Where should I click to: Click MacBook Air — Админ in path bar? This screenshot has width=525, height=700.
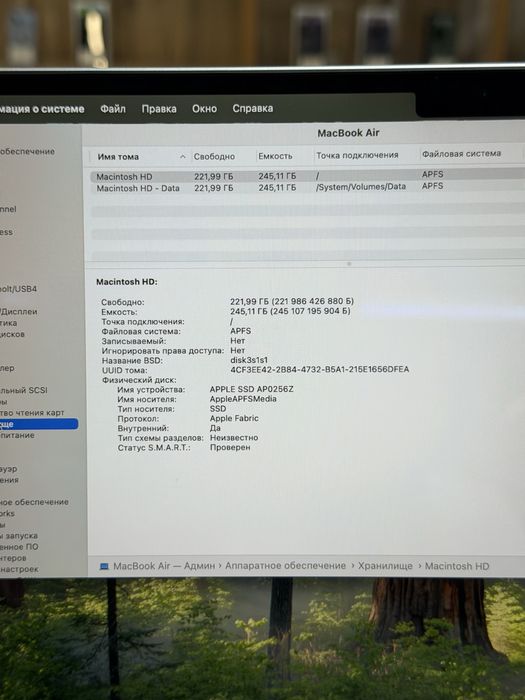coord(164,566)
